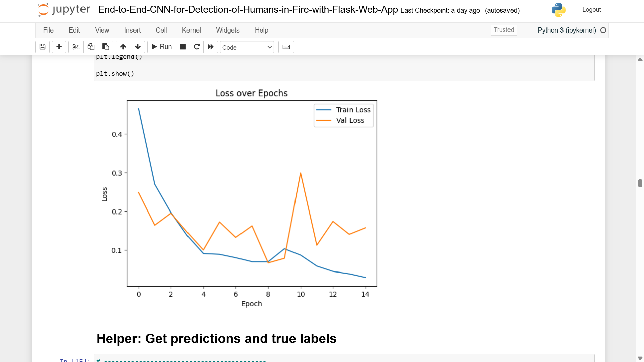Copy selected cells icon

[x=91, y=47]
